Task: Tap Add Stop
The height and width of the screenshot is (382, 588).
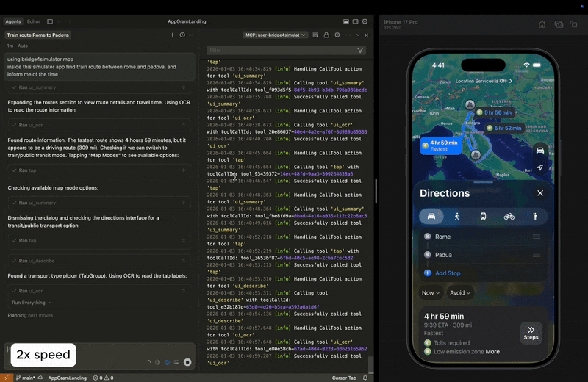Action: point(448,273)
